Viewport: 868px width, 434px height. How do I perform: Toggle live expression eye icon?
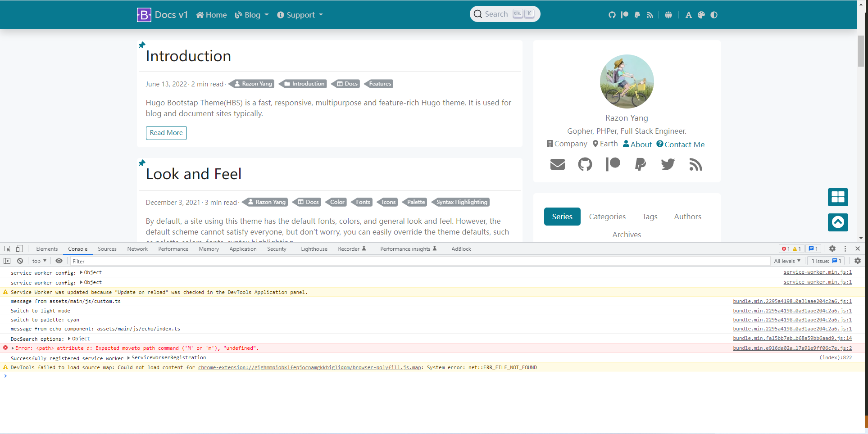point(59,261)
